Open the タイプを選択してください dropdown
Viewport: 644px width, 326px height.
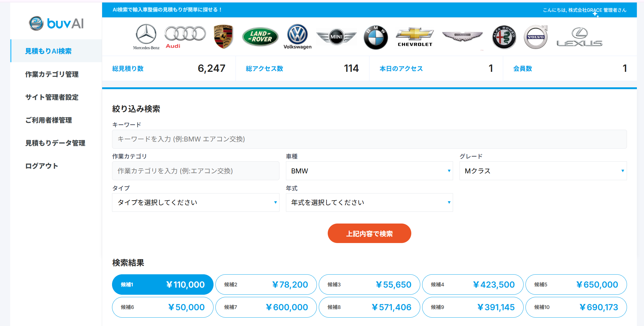196,202
